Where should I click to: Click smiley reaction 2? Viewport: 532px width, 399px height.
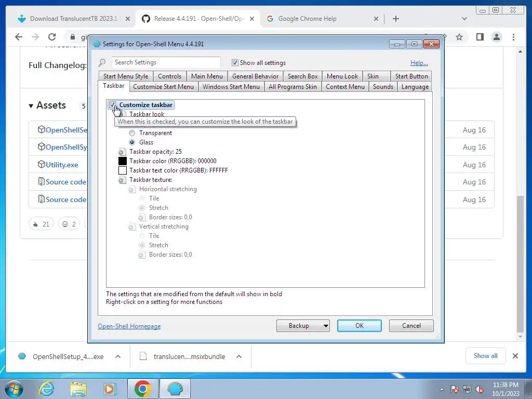(x=69, y=224)
